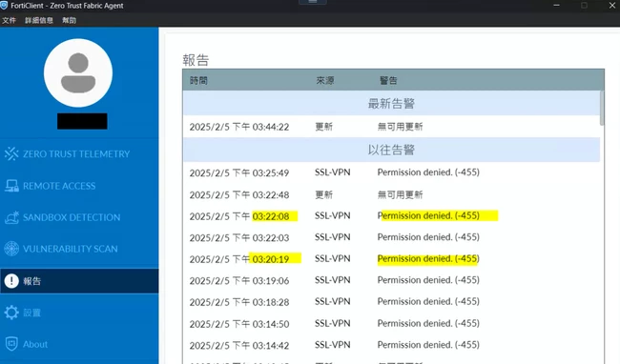Click SSL-VPN source in 03:14:50 row
The height and width of the screenshot is (364, 620).
[333, 323]
